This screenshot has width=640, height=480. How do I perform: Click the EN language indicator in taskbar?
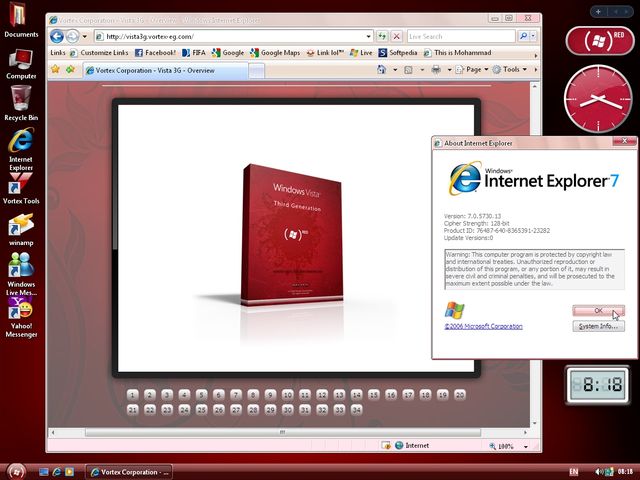(573, 472)
